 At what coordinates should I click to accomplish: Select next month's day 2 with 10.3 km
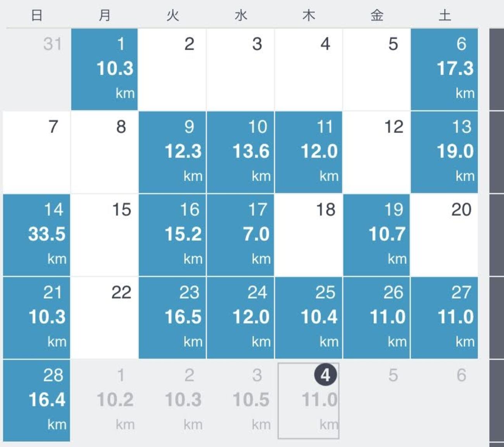(173, 400)
